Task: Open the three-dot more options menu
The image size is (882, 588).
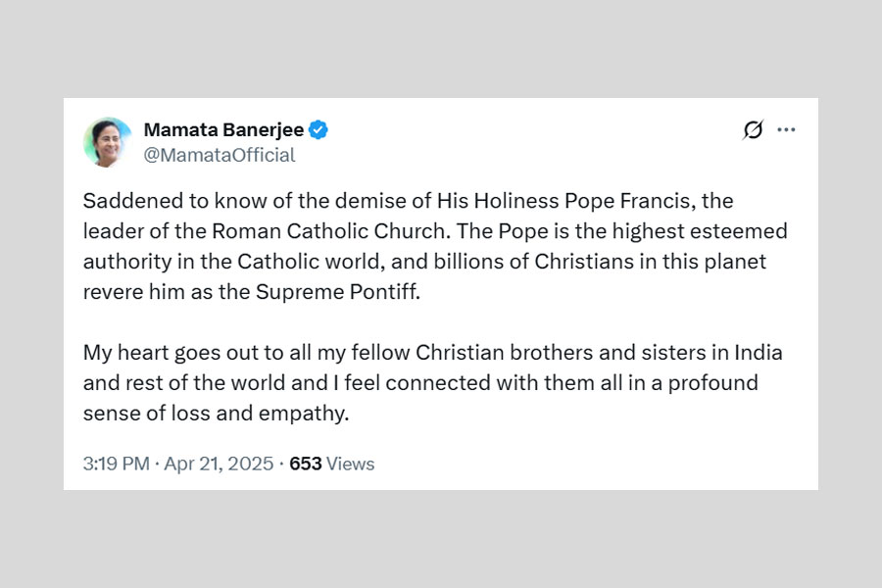Action: tap(786, 130)
